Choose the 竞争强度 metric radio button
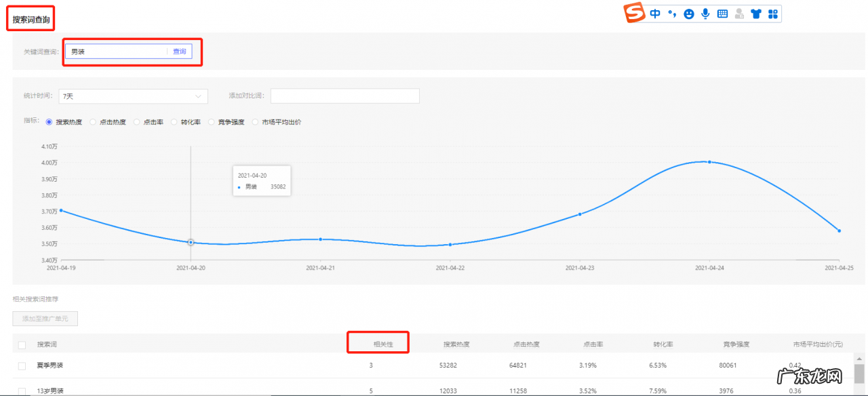The height and width of the screenshot is (396, 868). 212,122
